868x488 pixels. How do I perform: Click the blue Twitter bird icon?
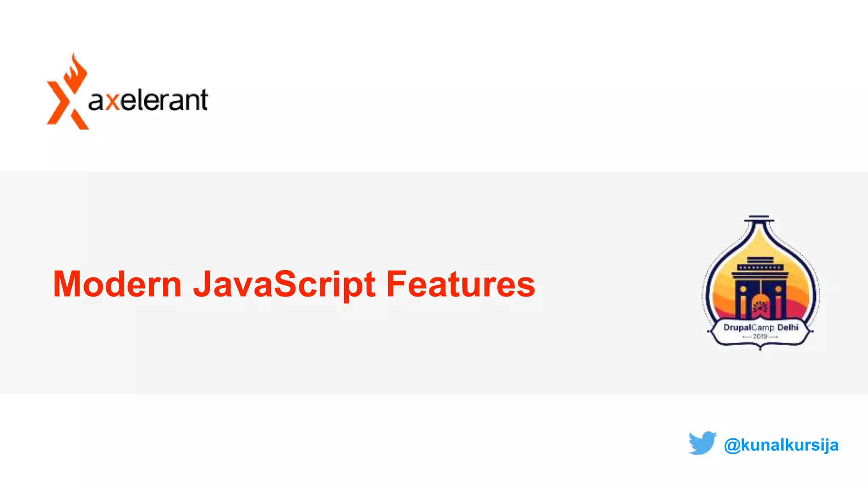(x=702, y=443)
